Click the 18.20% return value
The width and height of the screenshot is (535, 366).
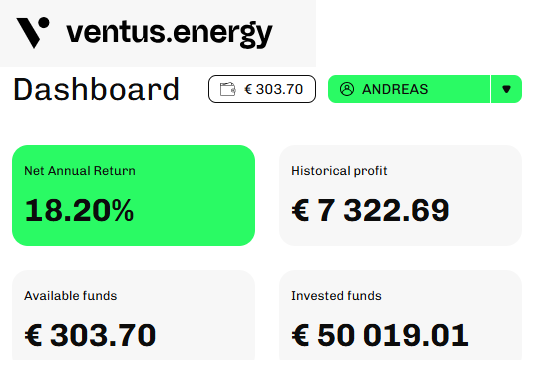[x=79, y=210]
